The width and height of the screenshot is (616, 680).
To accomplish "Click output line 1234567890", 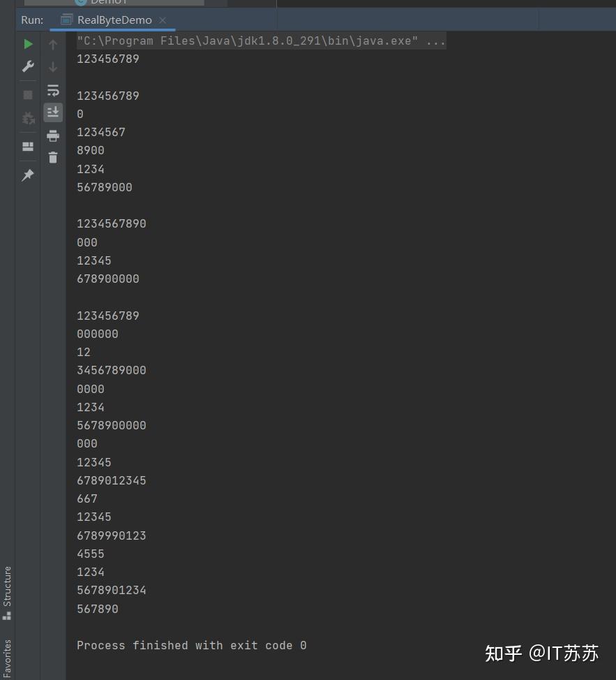I will click(x=112, y=223).
